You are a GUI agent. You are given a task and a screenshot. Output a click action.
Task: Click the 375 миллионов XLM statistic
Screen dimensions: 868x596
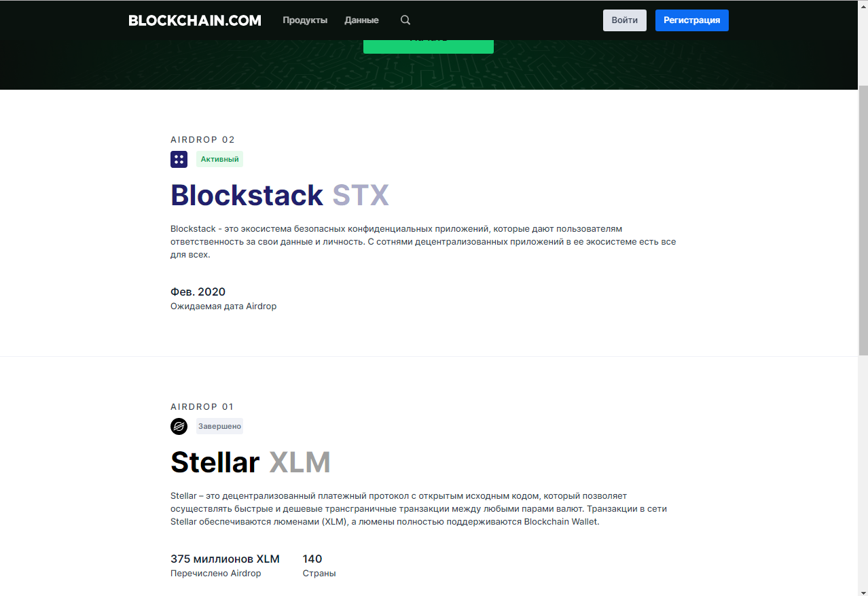[x=225, y=559]
